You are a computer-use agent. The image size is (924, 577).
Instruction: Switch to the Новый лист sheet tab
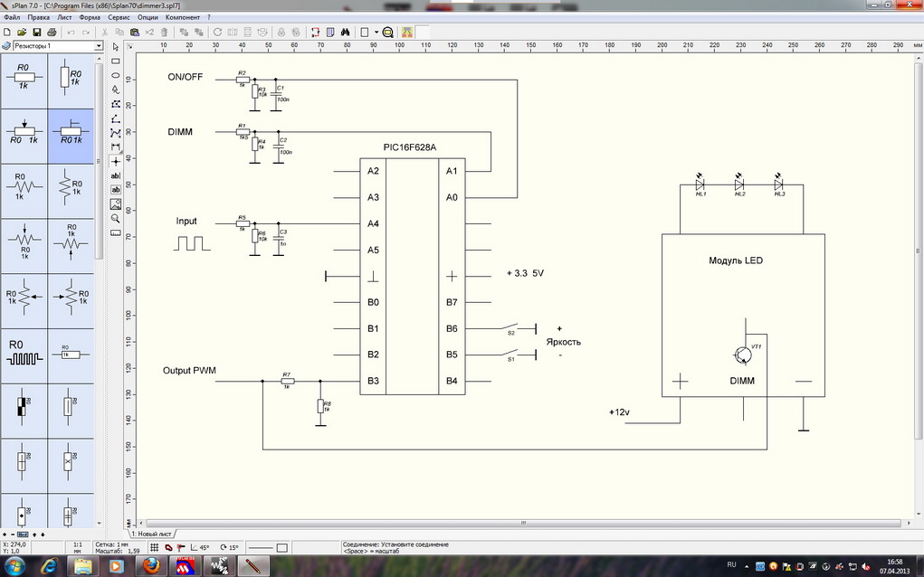151,534
